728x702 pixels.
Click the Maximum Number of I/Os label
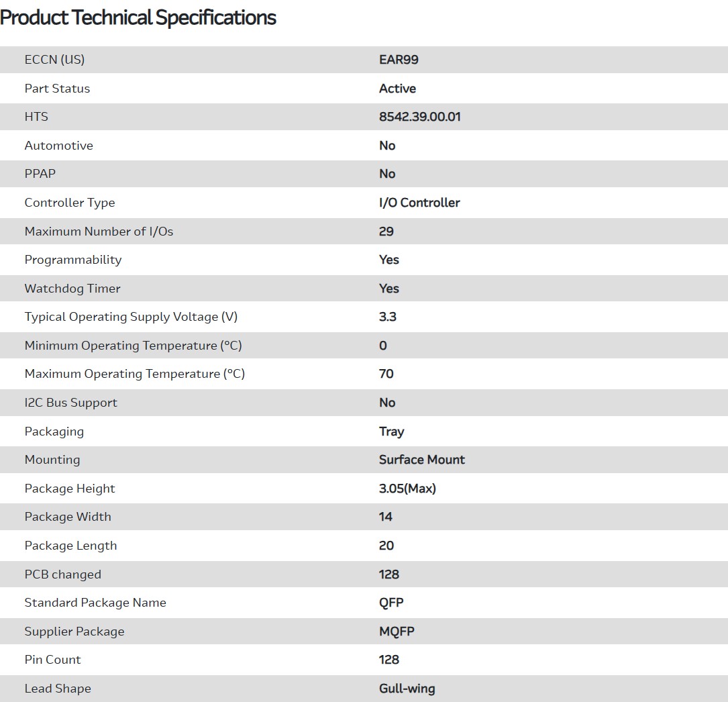point(99,232)
